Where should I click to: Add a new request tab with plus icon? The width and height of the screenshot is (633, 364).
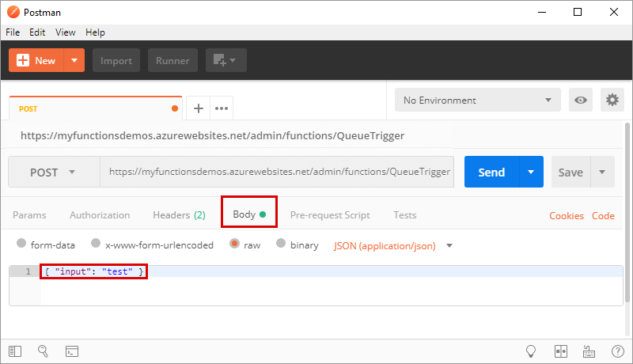pos(199,108)
